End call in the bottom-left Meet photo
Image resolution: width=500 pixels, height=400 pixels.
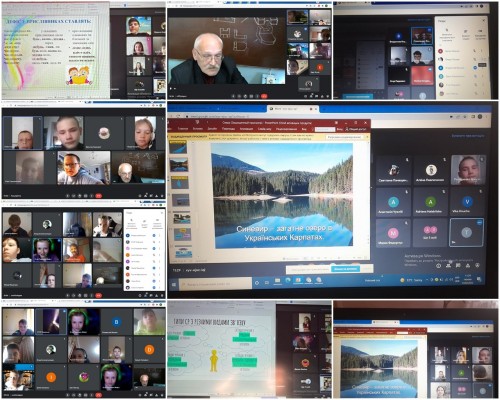tap(99, 395)
